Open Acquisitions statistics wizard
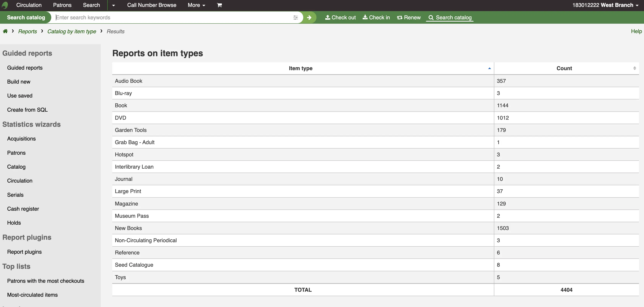 pos(21,139)
